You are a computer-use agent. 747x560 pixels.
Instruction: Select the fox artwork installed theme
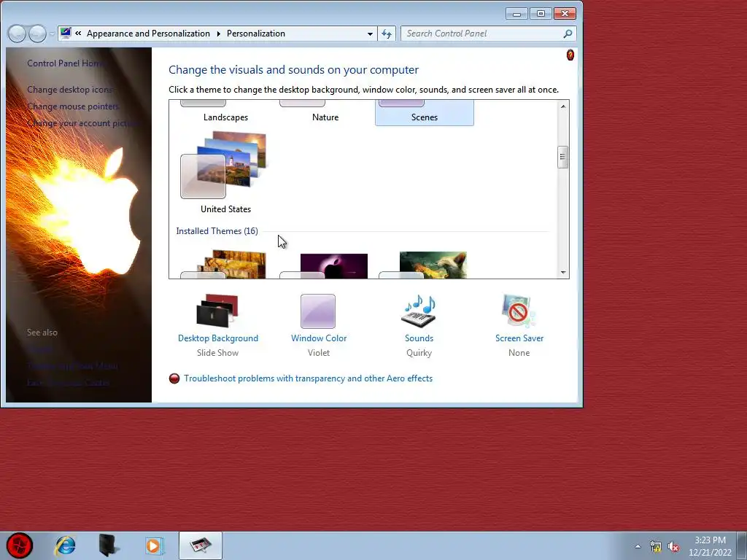423,265
